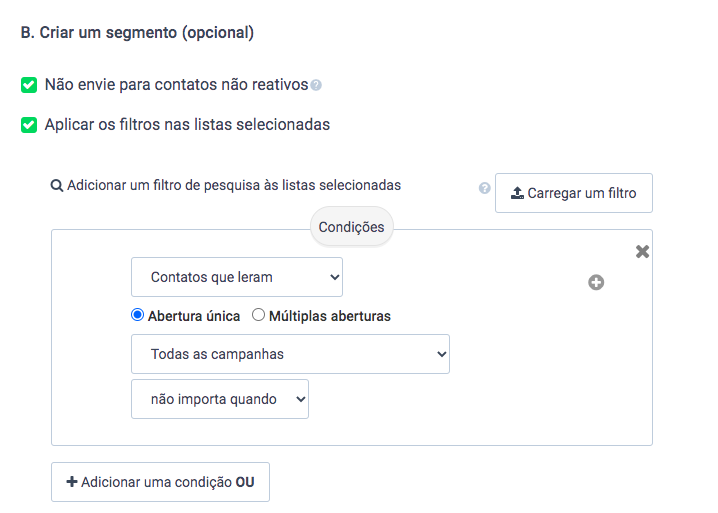
Task: Click the plus icon in Adicionar uma condição OU
Action: (x=71, y=482)
